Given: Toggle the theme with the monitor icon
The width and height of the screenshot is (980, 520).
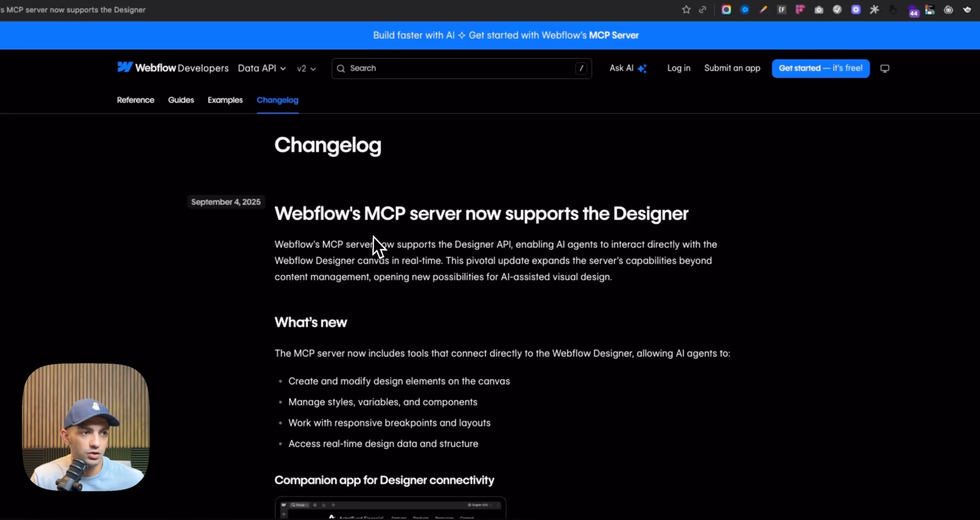Looking at the screenshot, I should 884,68.
